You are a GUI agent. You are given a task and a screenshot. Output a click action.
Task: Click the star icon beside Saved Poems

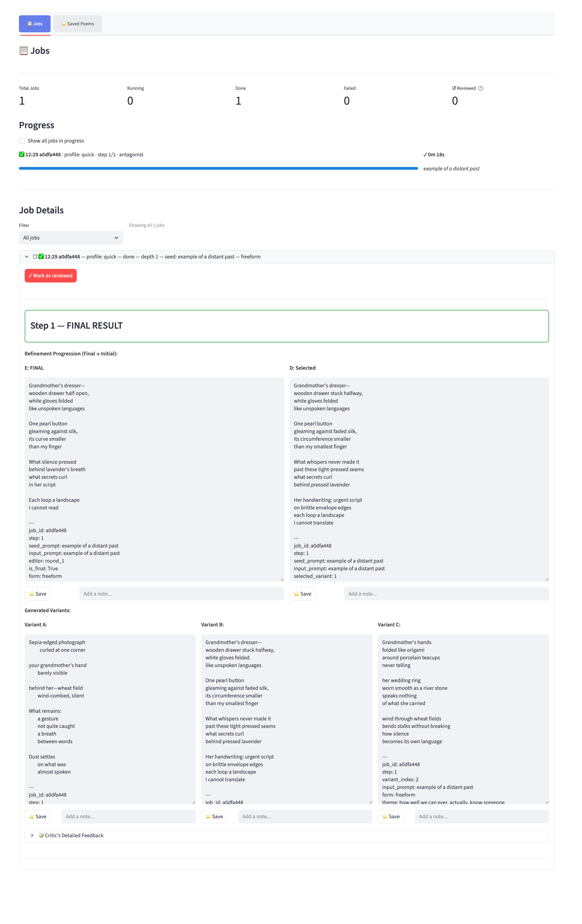click(64, 23)
